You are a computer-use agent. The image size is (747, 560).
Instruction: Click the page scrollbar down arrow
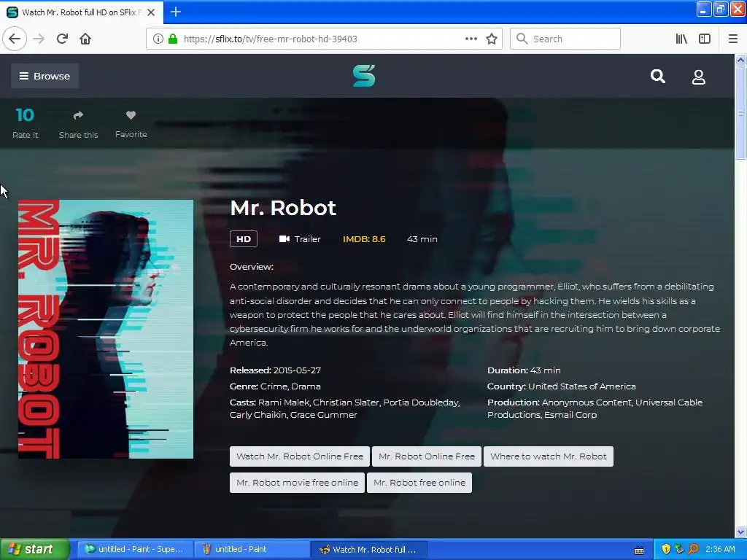(741, 532)
